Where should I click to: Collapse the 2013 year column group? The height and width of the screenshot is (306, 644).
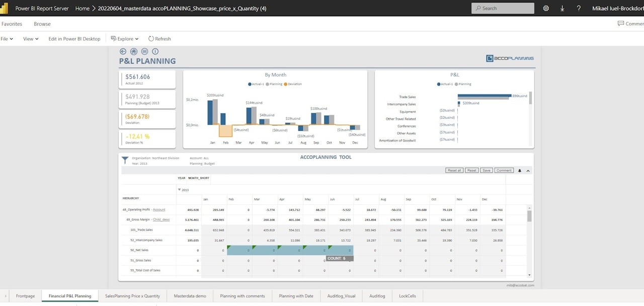click(x=179, y=190)
